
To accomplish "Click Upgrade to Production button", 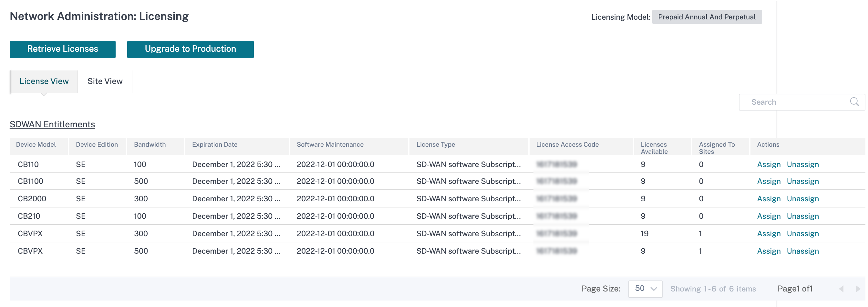I will pyautogui.click(x=190, y=49).
